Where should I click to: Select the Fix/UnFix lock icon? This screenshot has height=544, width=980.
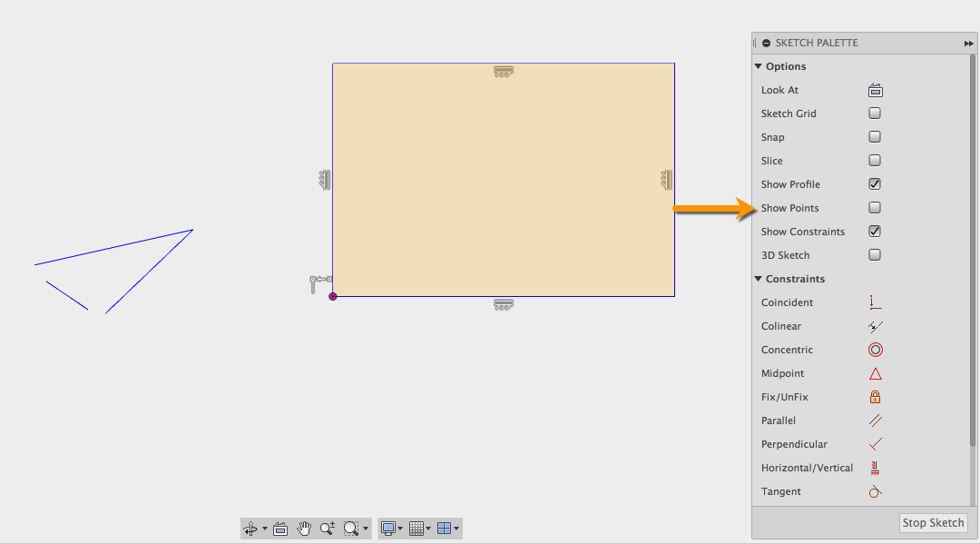[x=875, y=397]
